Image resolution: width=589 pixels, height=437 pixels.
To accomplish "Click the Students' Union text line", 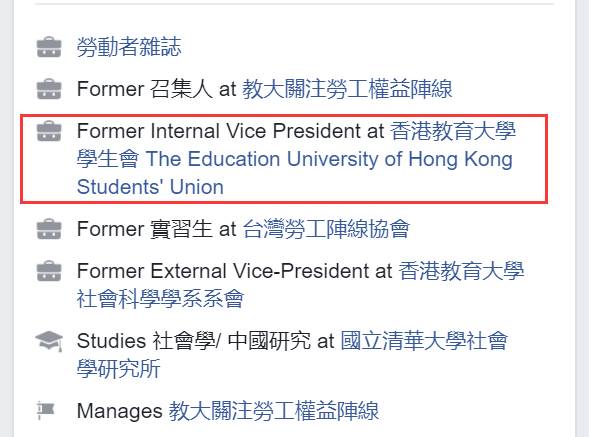I will (150, 187).
